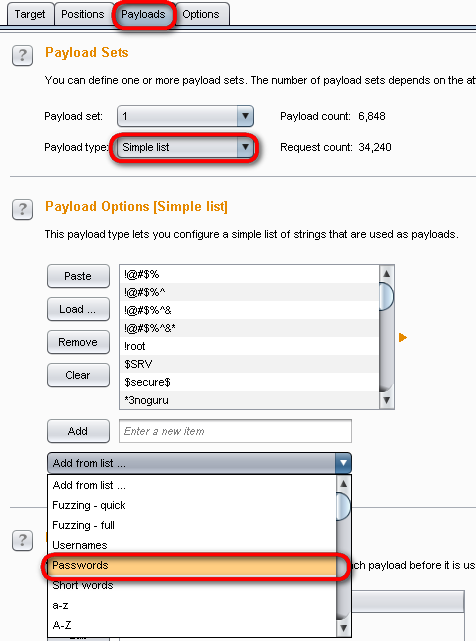Switch to the Positions tab
This screenshot has height=641, width=476.
point(83,14)
